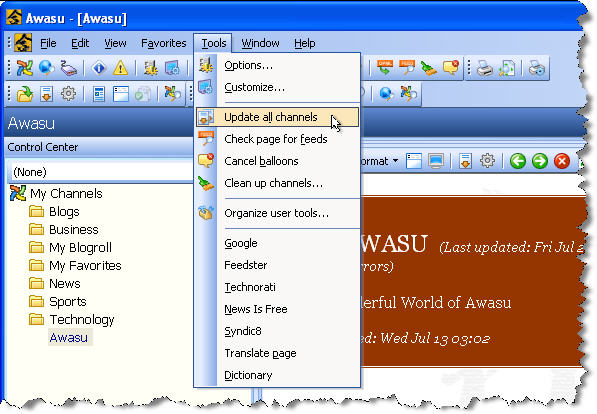Open the (None) filter box in Control Center
597x414 pixels.
click(x=101, y=172)
